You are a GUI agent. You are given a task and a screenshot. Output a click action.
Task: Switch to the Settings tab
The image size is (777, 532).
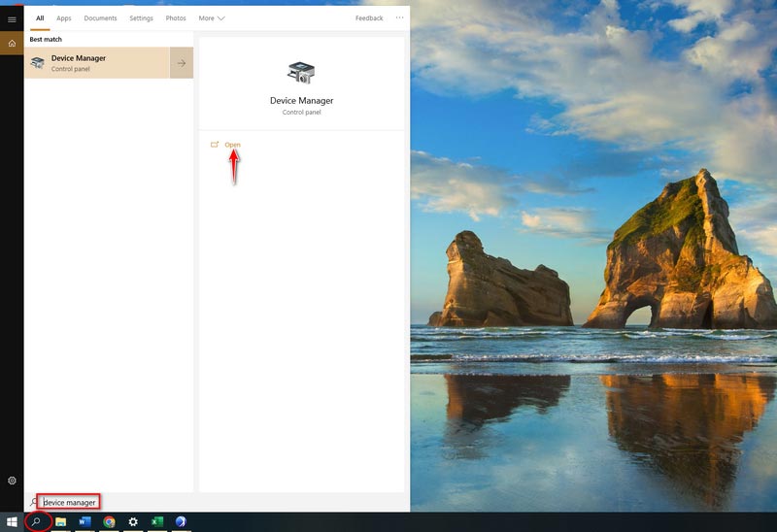click(x=141, y=18)
